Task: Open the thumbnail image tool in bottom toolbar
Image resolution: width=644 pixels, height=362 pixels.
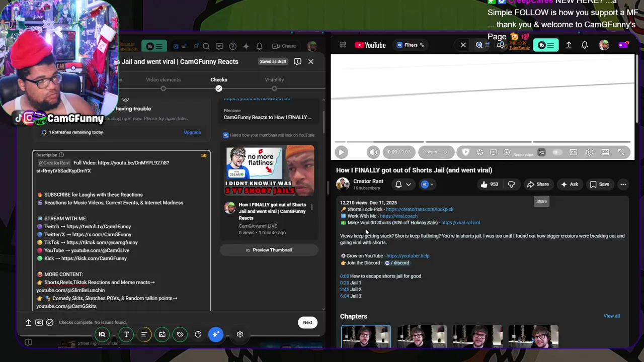Action: pyautogui.click(x=162, y=334)
